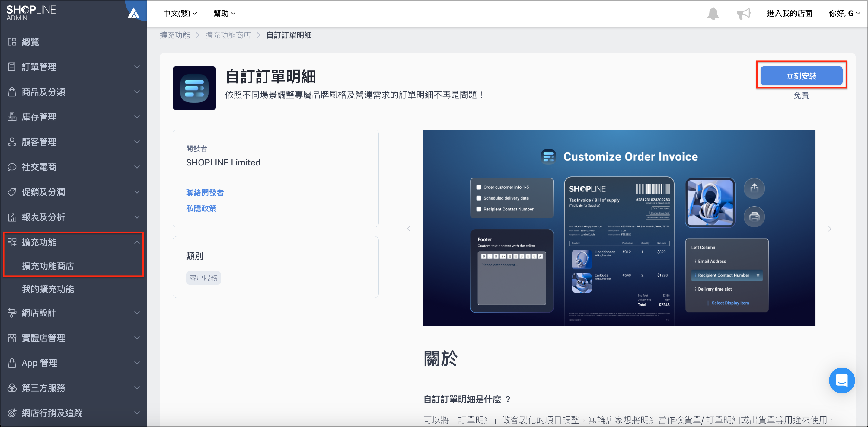Click the 報表及分析 chart icon
The image size is (868, 427).
click(12, 217)
